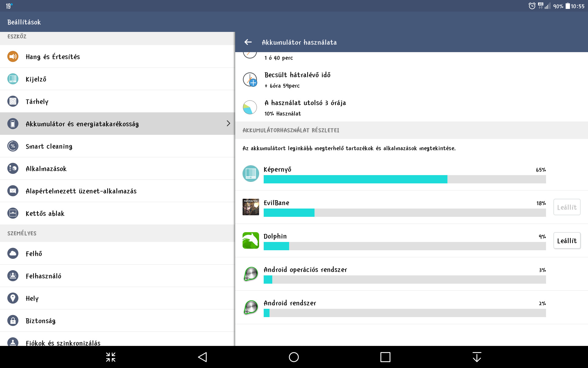Tap the 1 ó 40 perc text

(x=279, y=58)
